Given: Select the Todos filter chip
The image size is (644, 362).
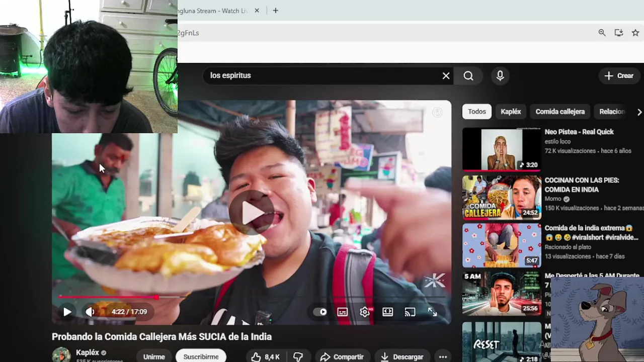Looking at the screenshot, I should [x=477, y=112].
